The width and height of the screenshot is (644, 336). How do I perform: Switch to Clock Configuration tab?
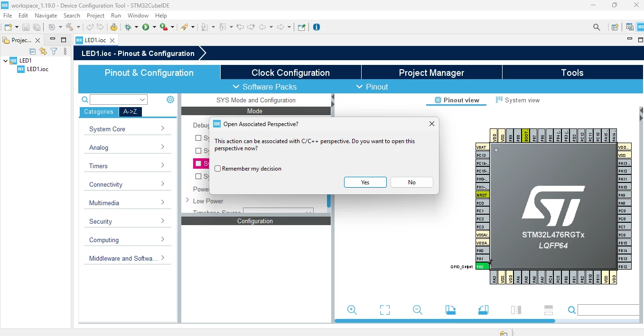point(290,73)
